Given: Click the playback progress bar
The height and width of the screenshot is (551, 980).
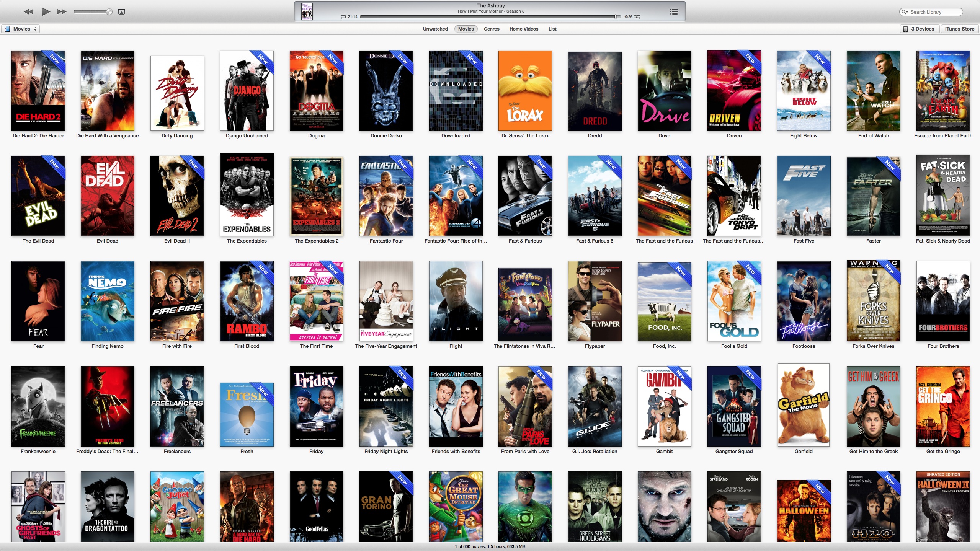Looking at the screenshot, I should [x=490, y=17].
